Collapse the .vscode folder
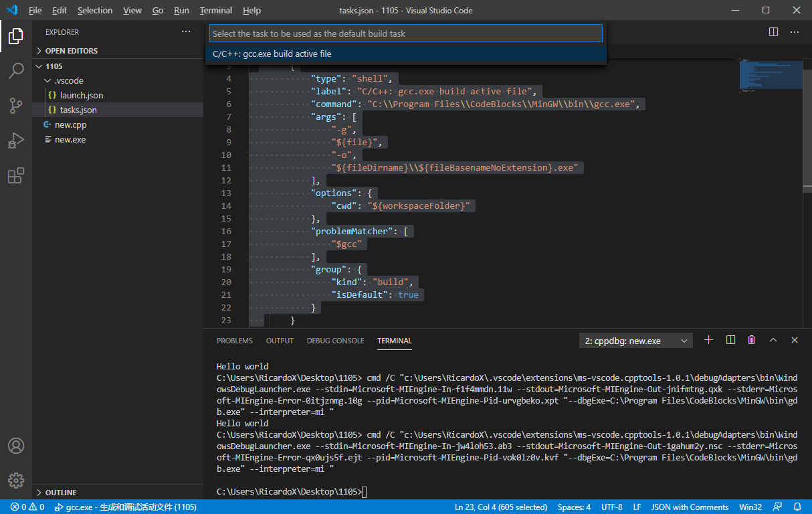Image resolution: width=812 pixels, height=514 pixels. tap(68, 80)
